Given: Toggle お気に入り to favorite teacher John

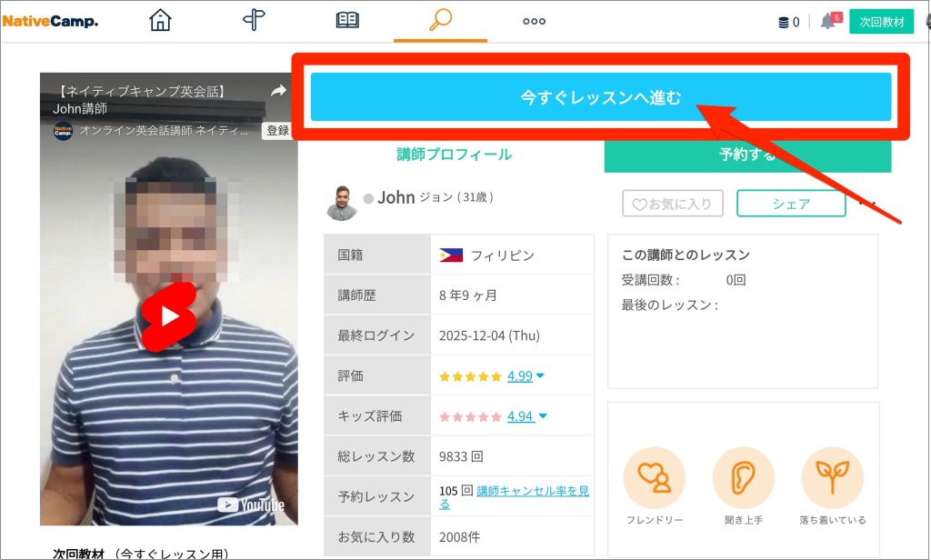Looking at the screenshot, I should coord(672,203).
